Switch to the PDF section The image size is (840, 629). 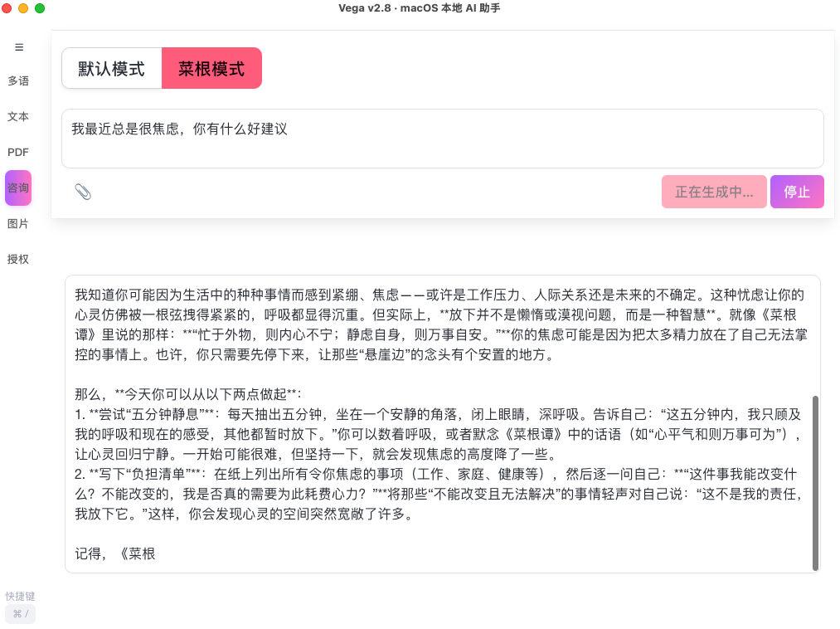pos(18,153)
